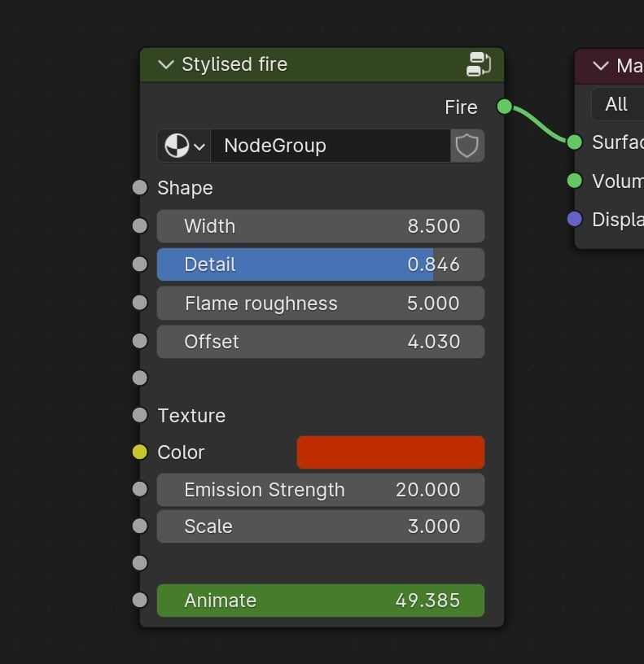Click the green Surface input socket
Viewport: 644px width, 664px height.
tap(575, 142)
